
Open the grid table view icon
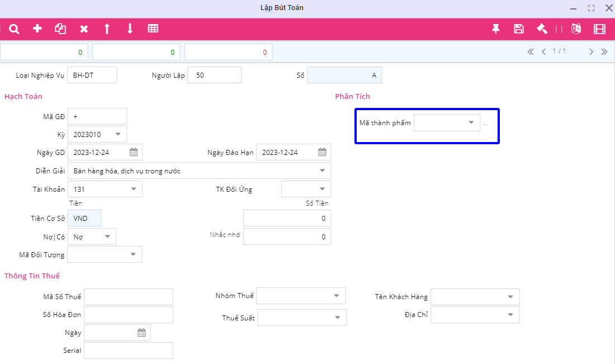[153, 29]
